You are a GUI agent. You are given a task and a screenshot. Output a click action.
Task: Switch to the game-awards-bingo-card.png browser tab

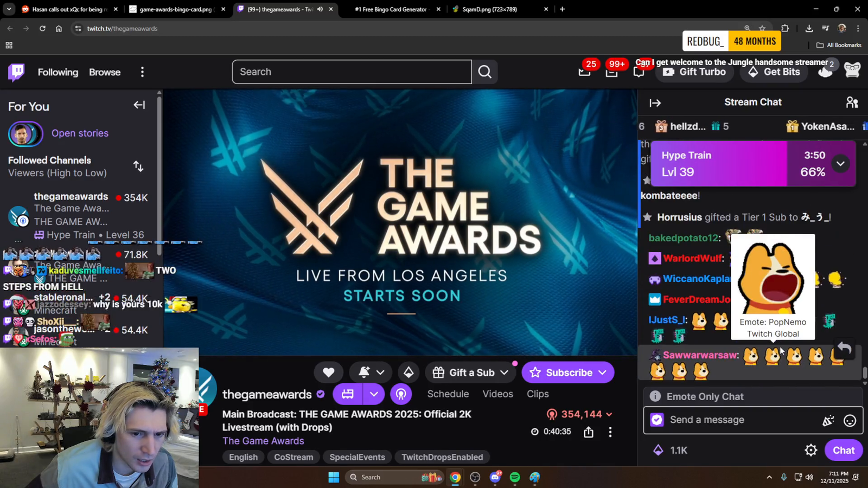click(x=175, y=9)
